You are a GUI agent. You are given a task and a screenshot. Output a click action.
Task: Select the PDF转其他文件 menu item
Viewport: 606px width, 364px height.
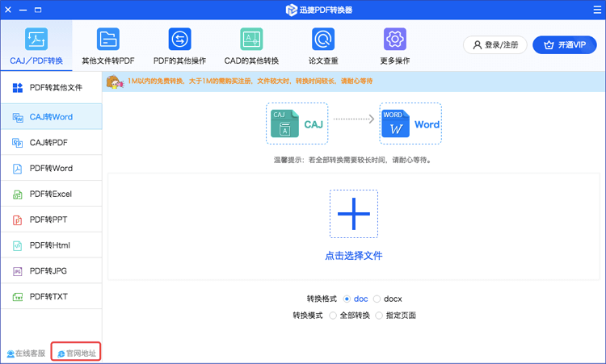click(52, 88)
